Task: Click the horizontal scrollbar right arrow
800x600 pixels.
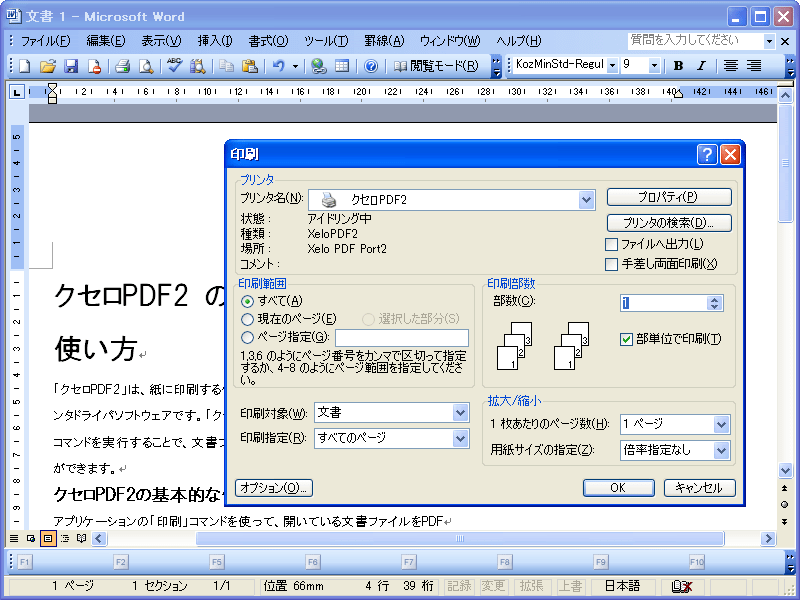Action: [768, 538]
